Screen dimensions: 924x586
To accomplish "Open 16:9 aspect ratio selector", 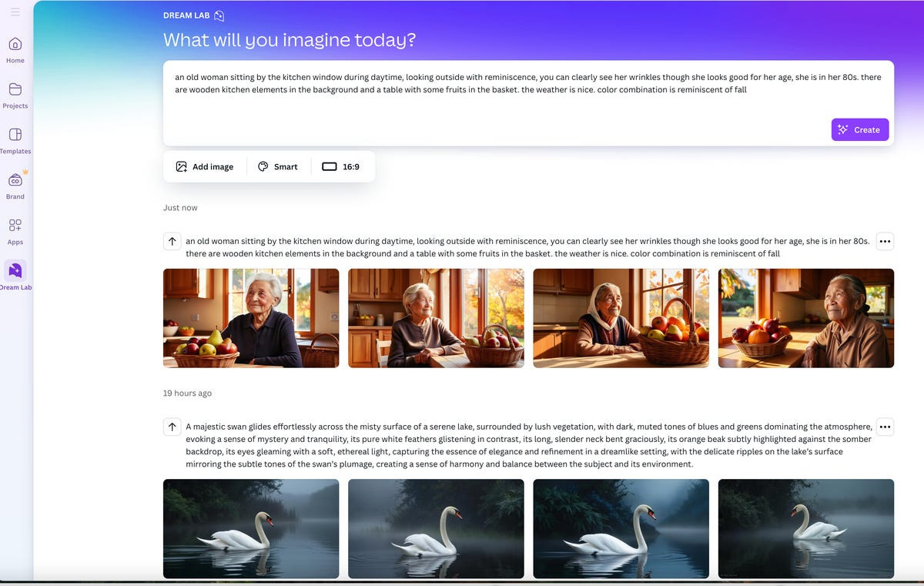I will click(x=341, y=166).
